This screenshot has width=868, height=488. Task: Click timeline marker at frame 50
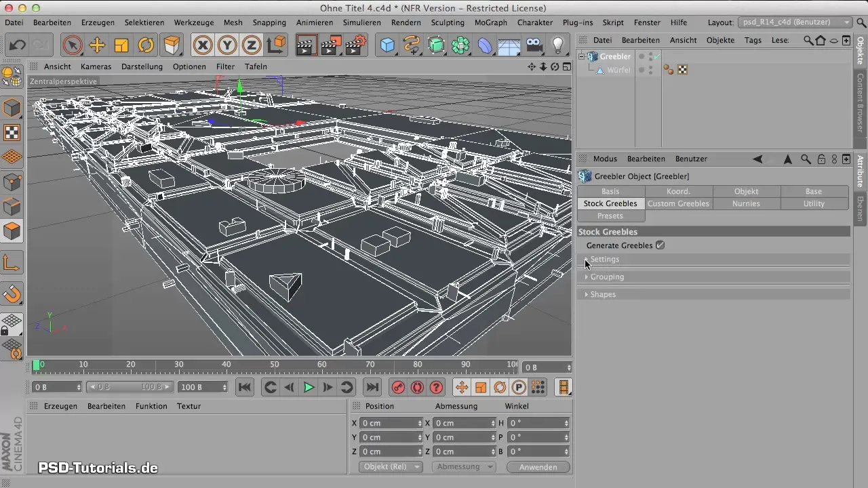275,365
